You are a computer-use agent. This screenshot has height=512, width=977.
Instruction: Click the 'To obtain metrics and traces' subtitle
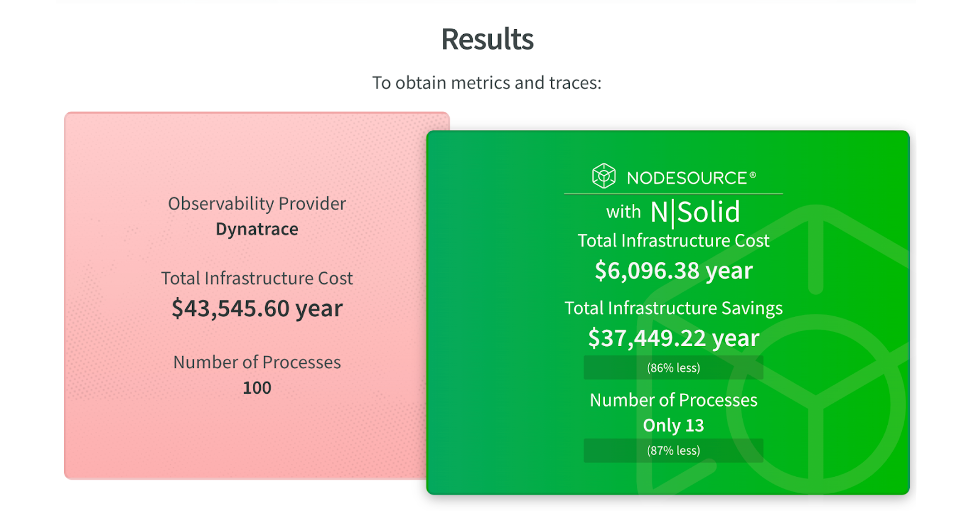click(x=487, y=83)
